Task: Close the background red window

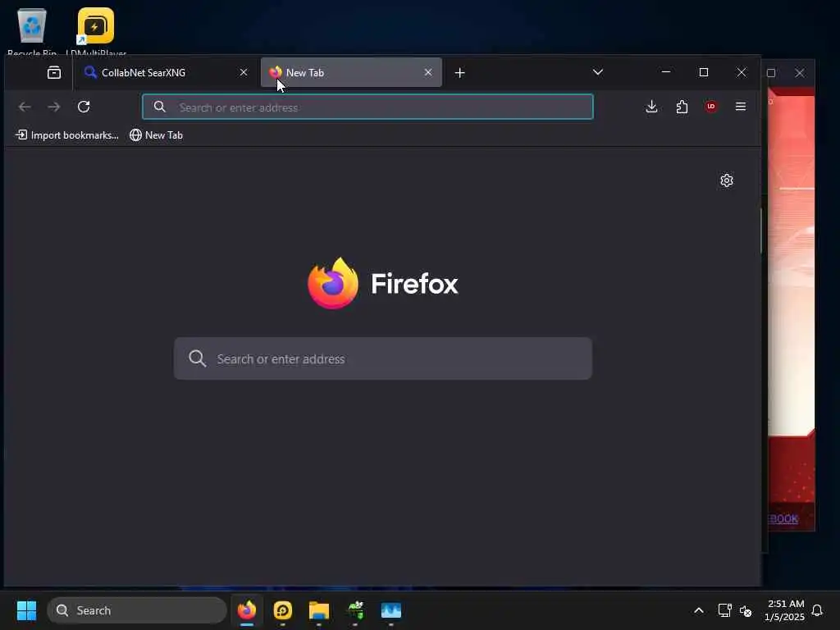Action: 799,73
